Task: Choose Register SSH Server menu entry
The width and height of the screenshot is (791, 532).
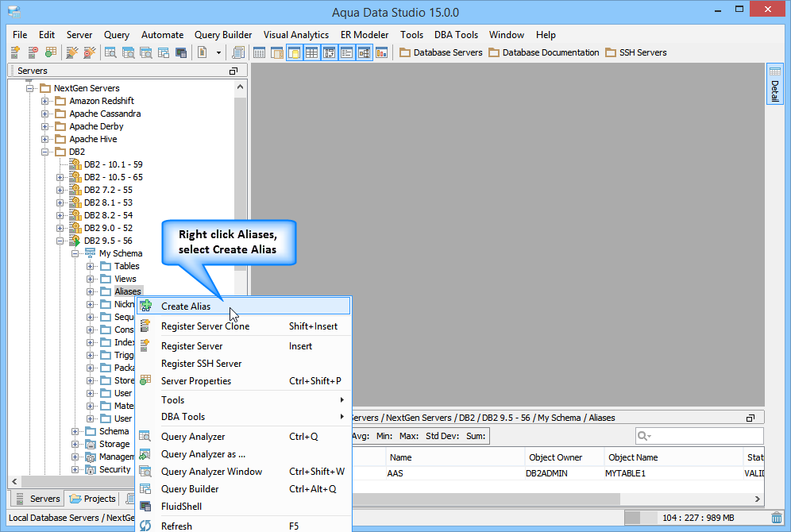Action: click(x=244, y=364)
